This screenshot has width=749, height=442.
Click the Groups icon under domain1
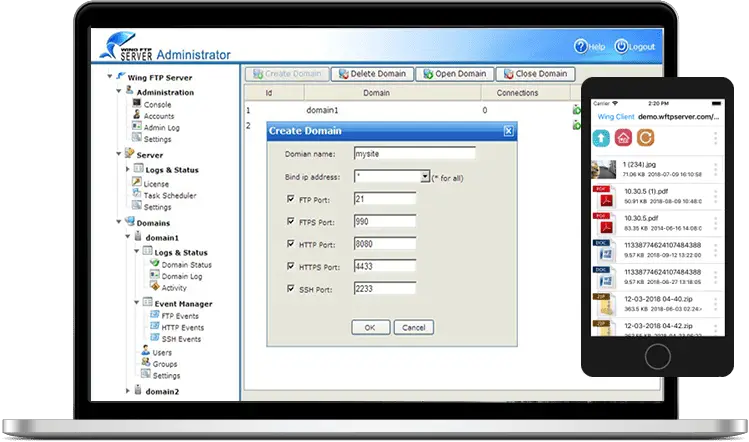pyautogui.click(x=146, y=362)
